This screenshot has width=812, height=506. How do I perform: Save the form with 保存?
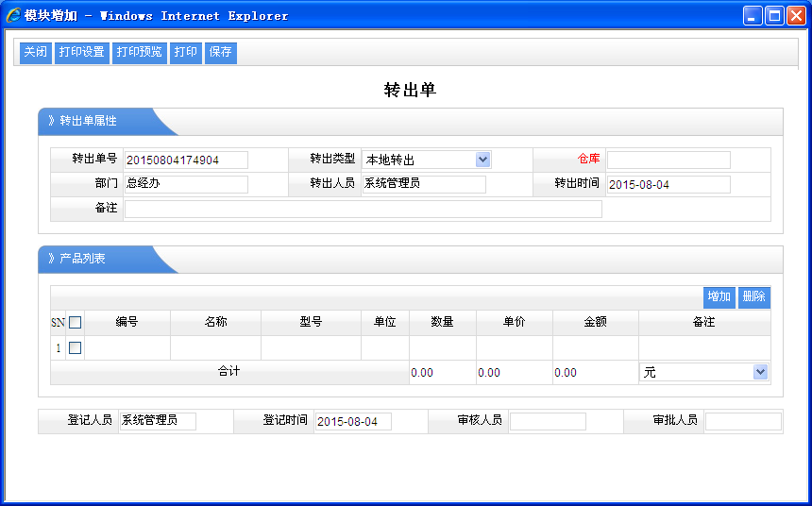point(221,53)
